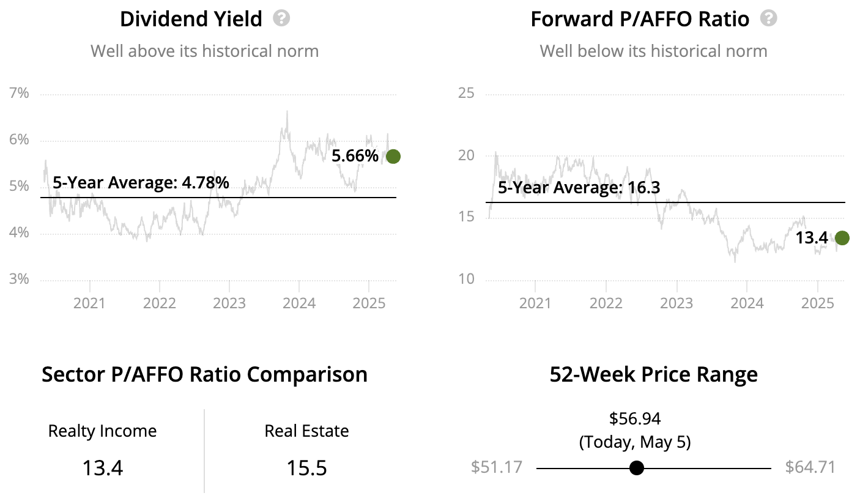Image resolution: width=860 pixels, height=504 pixels.
Task: Click the $56.94 today price label
Action: coord(635,418)
